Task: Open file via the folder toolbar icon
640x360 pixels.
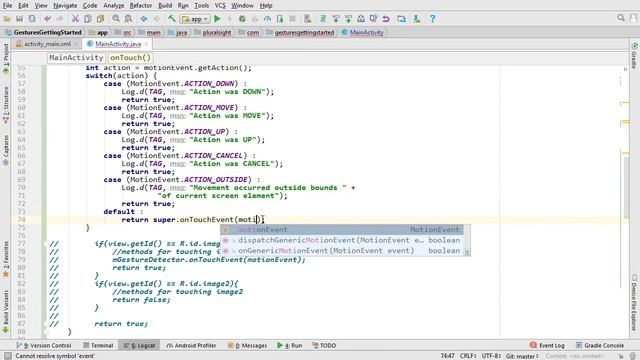Action: click(x=7, y=19)
